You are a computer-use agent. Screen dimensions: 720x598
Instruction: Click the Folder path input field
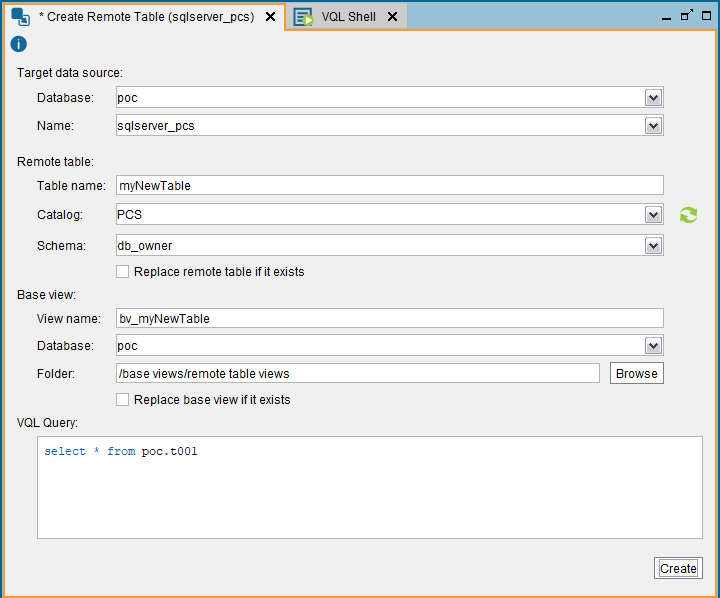[x=358, y=373]
